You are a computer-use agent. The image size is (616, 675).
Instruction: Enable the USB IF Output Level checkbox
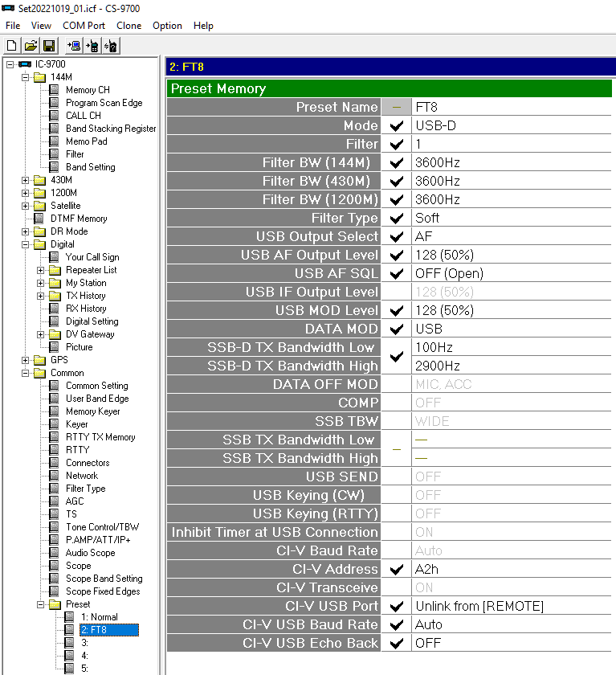[x=396, y=292]
